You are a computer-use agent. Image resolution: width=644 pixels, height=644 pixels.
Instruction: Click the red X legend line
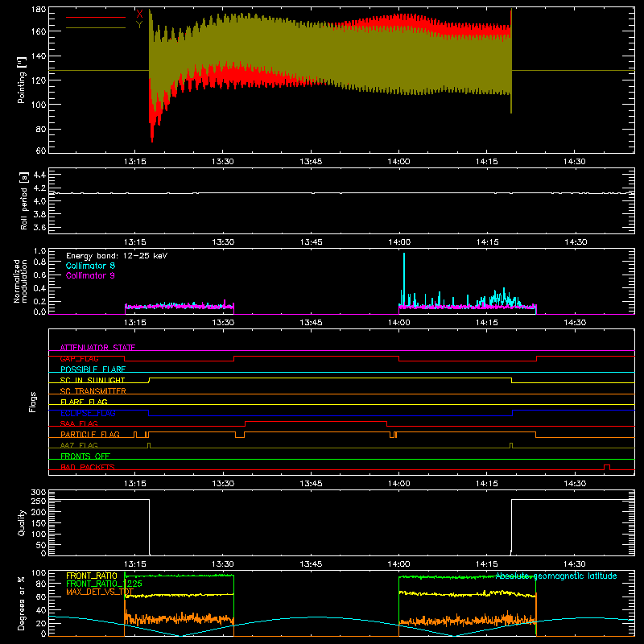click(x=96, y=17)
